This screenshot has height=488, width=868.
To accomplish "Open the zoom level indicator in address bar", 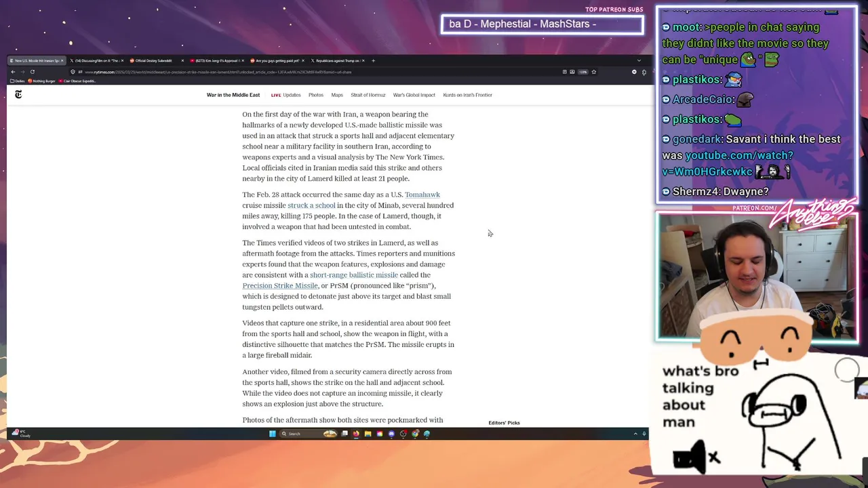I will click(583, 72).
